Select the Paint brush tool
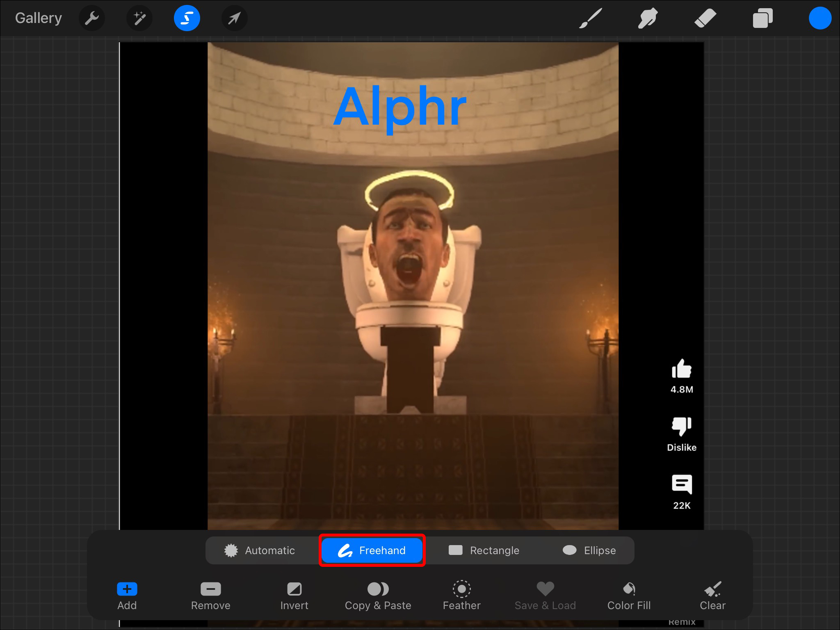This screenshot has height=630, width=840. point(590,18)
